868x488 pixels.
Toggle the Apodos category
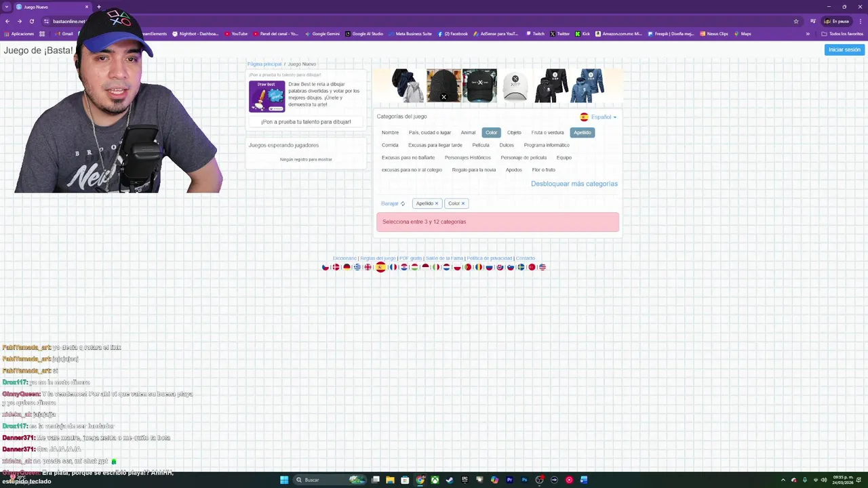tap(514, 170)
